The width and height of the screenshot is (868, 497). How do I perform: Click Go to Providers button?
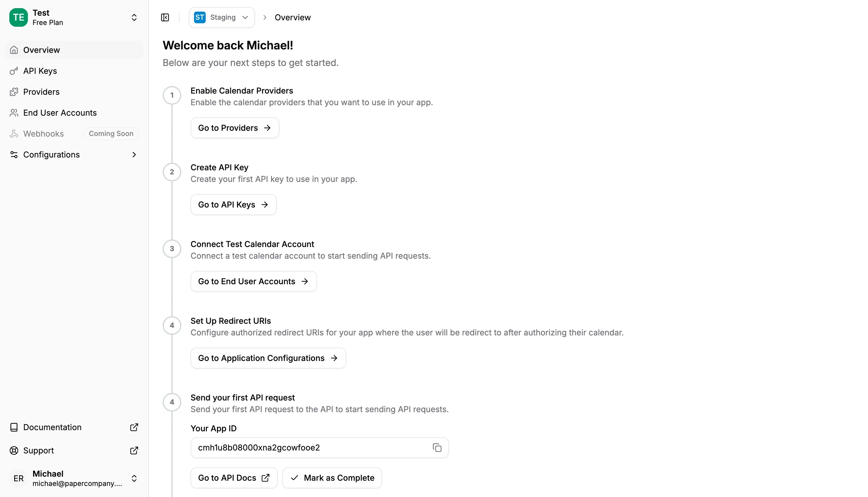(235, 128)
